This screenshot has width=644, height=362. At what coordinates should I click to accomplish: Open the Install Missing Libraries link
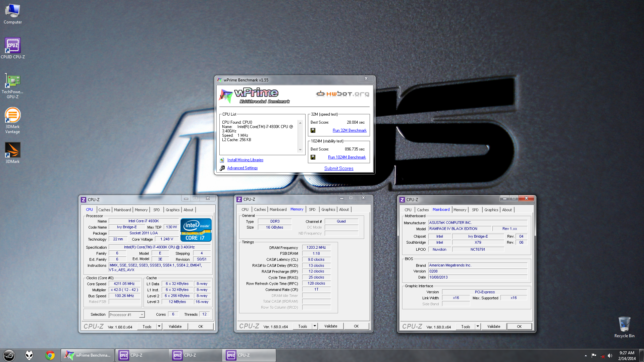tap(245, 160)
